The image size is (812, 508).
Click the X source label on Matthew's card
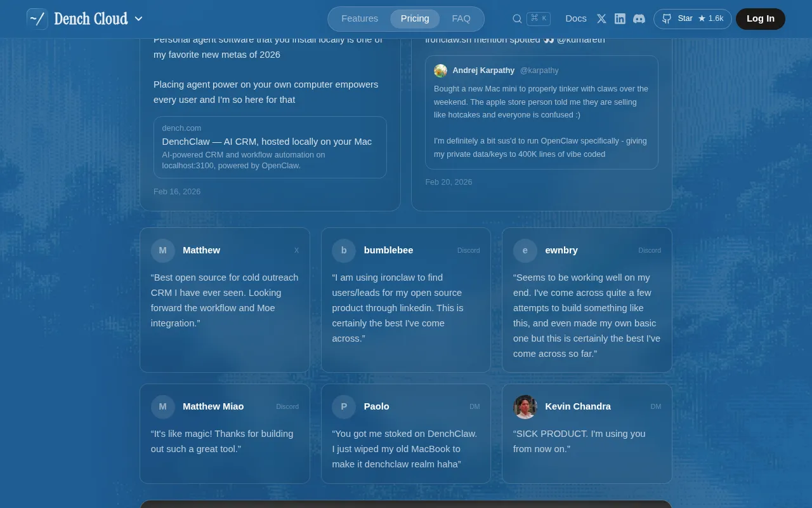[296, 250]
